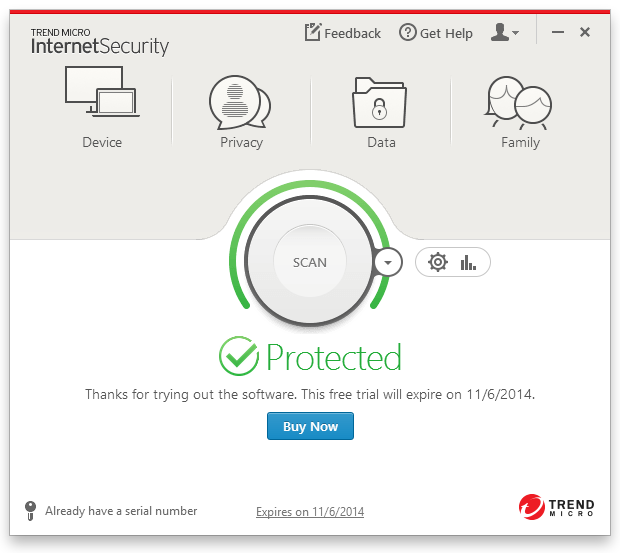The height and width of the screenshot is (553, 620).
Task: Open the Family protection icon
Action: tap(519, 101)
